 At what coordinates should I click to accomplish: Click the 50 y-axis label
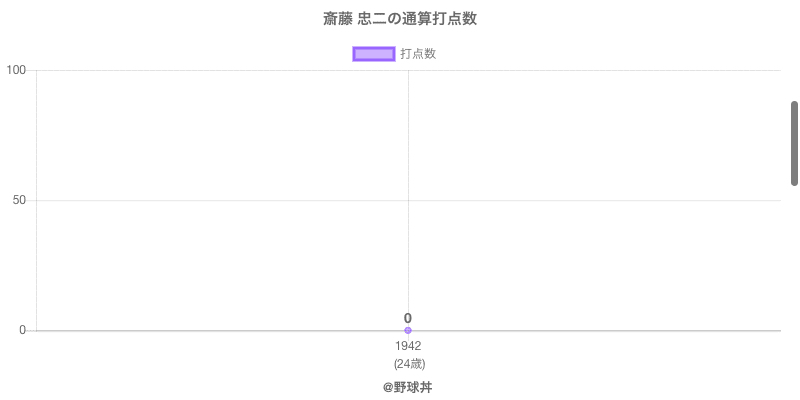(x=19, y=200)
